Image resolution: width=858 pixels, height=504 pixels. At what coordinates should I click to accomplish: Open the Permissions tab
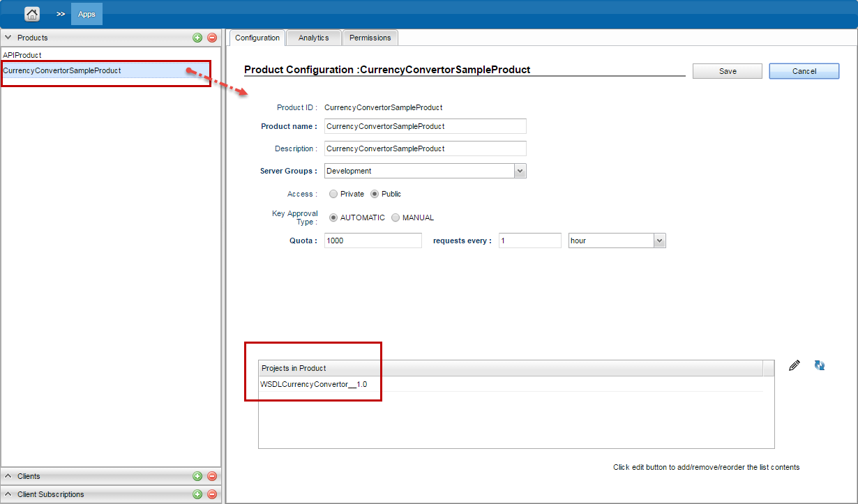click(370, 38)
